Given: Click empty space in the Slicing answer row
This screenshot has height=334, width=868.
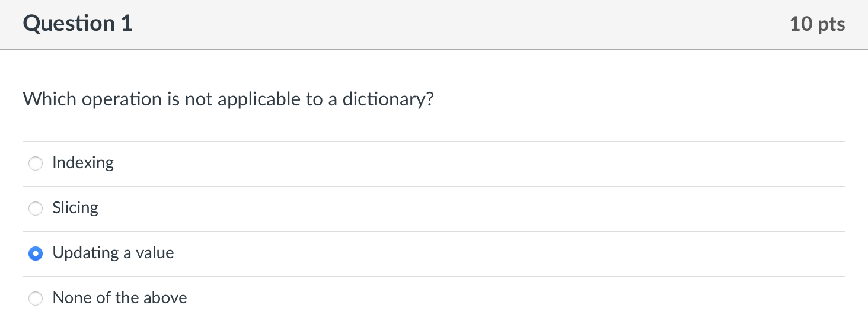Looking at the screenshot, I should click(x=474, y=208).
